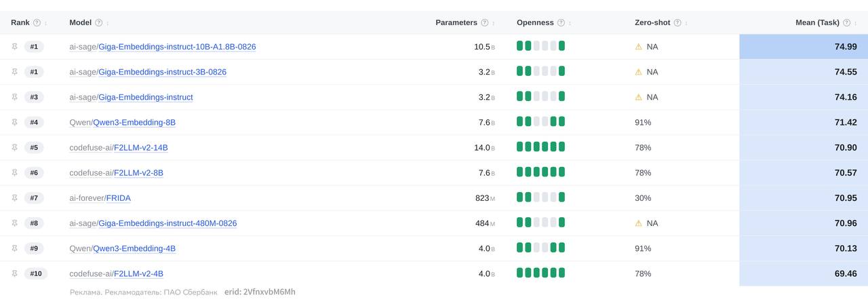
Task: Open the Giga-Embeddings-instruct model link
Action: coord(146,97)
